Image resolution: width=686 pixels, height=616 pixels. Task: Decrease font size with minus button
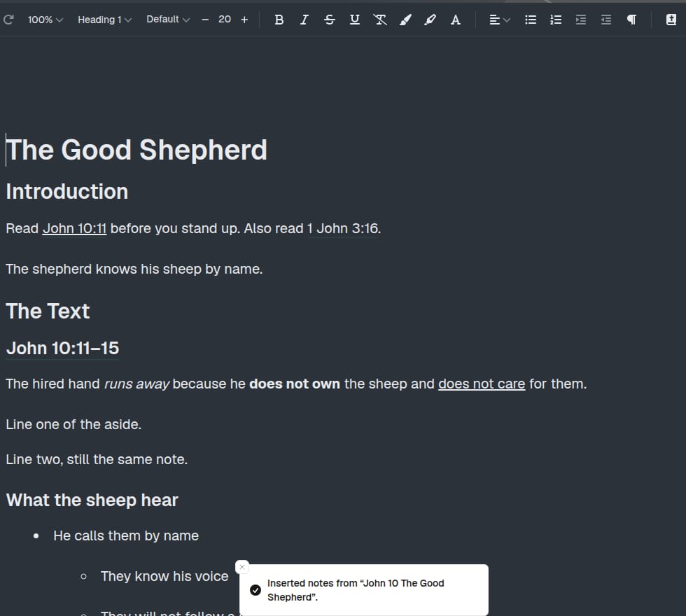click(x=205, y=20)
